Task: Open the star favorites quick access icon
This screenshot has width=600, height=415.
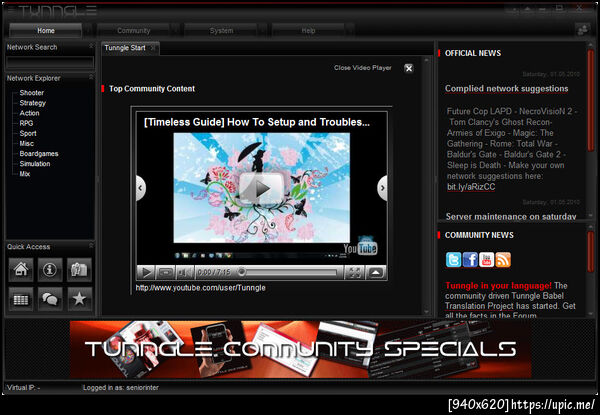Action: pyautogui.click(x=79, y=299)
